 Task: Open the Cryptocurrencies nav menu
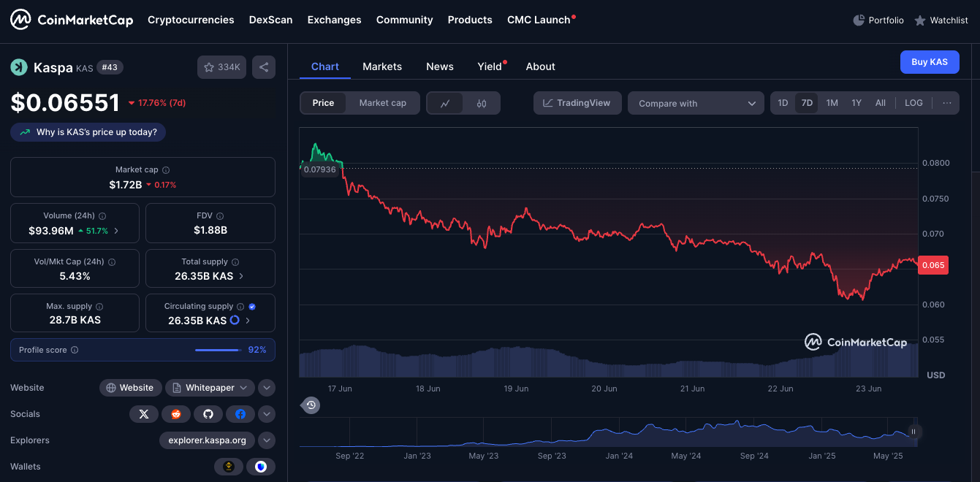click(191, 20)
